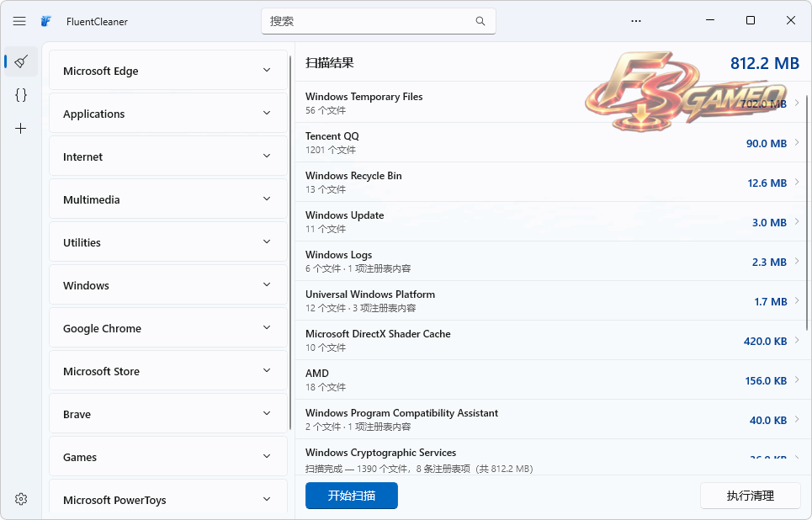The width and height of the screenshot is (812, 520).
Task: Select the cleaner broom sidebar tab
Action: coord(21,61)
